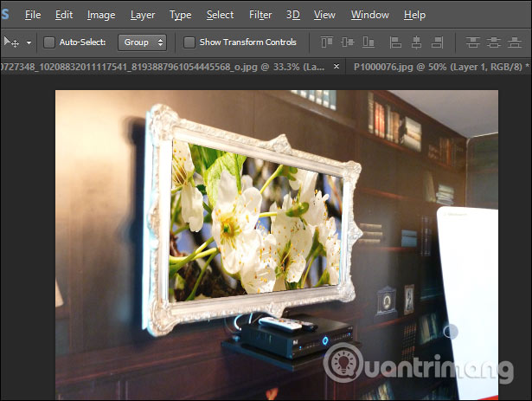Screen dimensions: 532x401
Task: Click the Photoshop logo icon
Action: (4, 14)
